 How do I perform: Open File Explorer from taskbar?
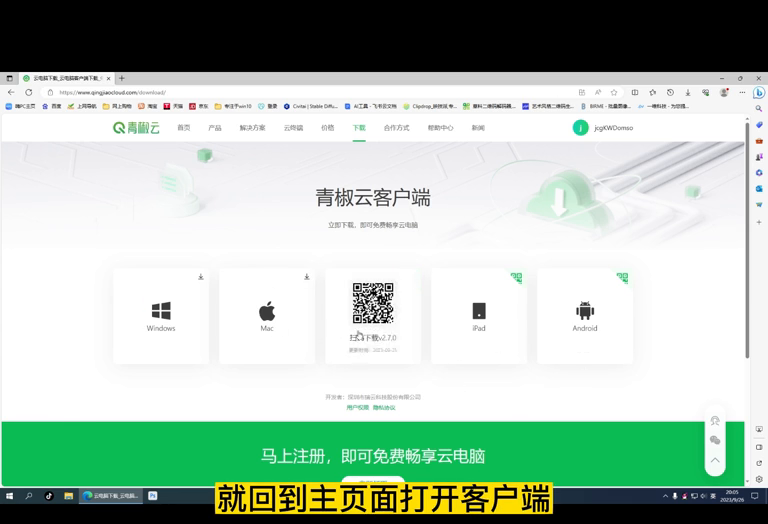(69, 496)
